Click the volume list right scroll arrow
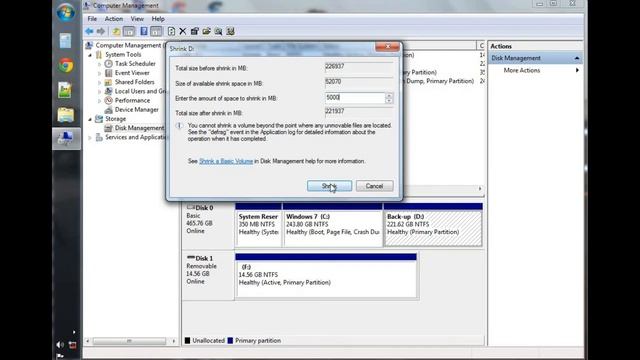This screenshot has width=640, height=360. coord(480,189)
